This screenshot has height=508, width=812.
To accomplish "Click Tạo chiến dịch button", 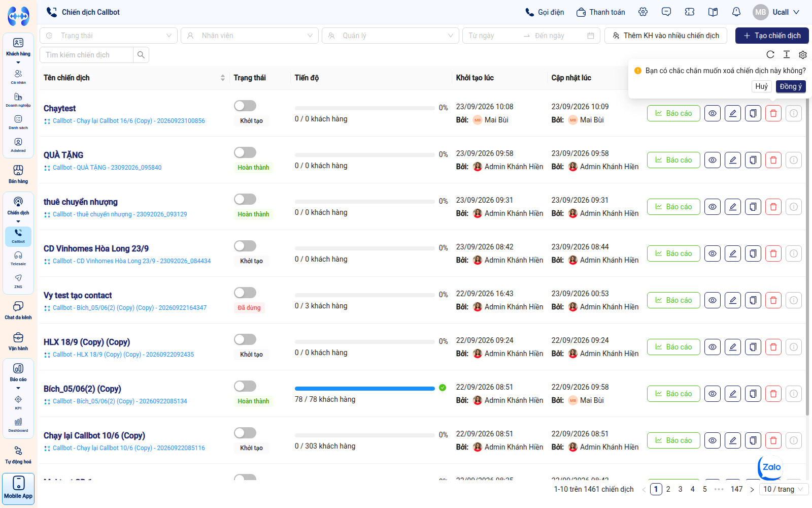I will coord(772,36).
